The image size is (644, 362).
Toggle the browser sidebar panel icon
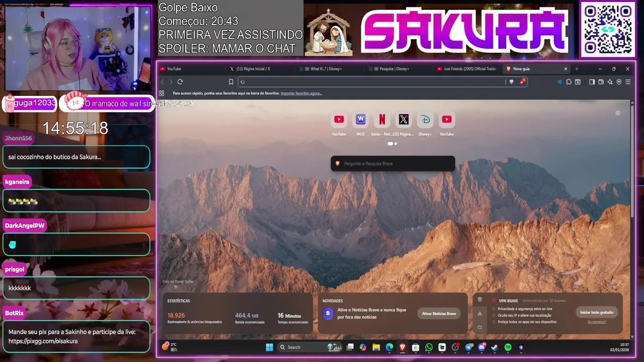pyautogui.click(x=592, y=82)
